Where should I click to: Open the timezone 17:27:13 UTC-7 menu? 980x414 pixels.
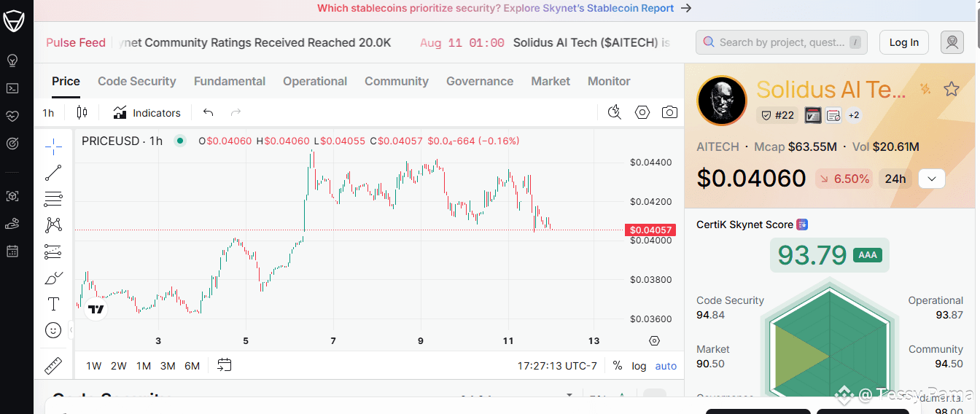coord(557,366)
